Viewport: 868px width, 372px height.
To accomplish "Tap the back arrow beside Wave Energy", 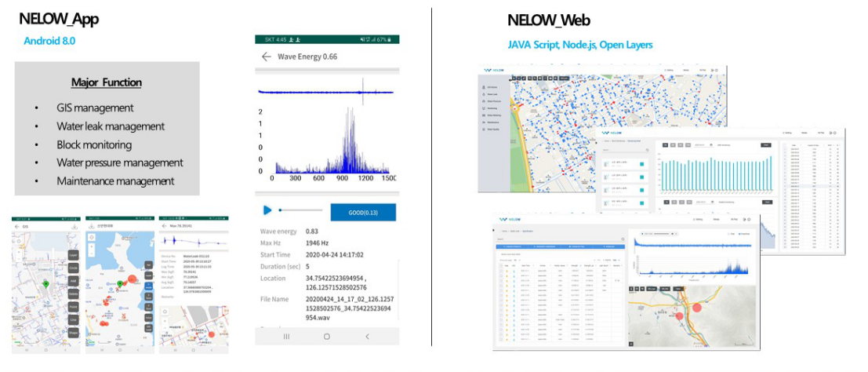I will click(267, 57).
